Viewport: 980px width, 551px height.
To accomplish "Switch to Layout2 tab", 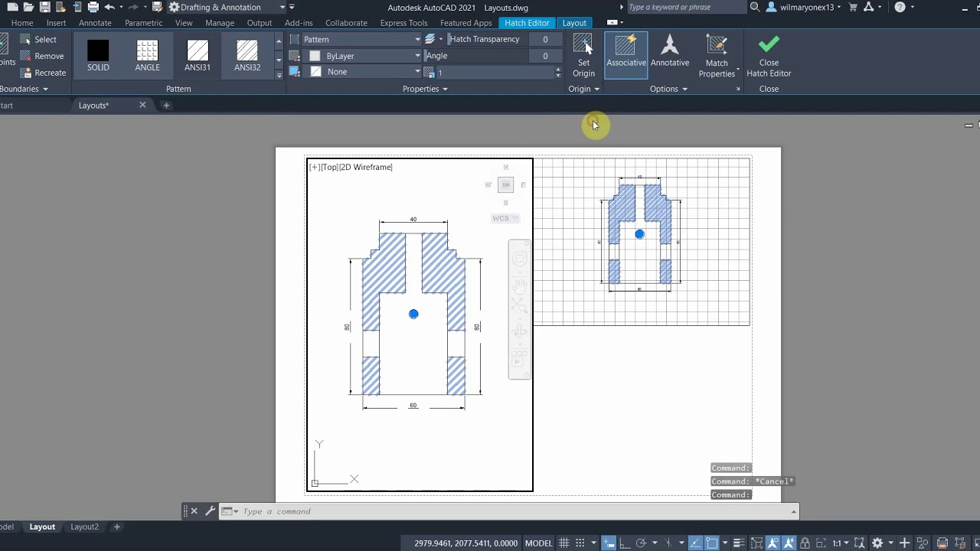I will pos(84,527).
